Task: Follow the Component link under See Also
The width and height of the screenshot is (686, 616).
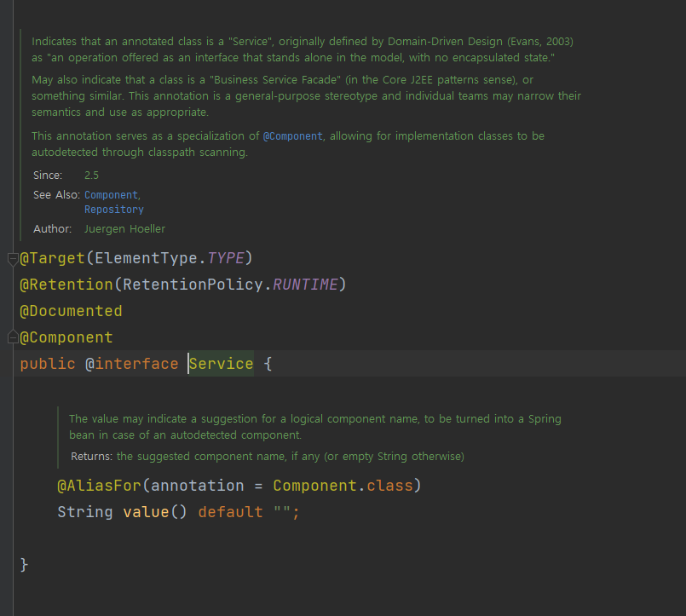Action: pos(111,195)
